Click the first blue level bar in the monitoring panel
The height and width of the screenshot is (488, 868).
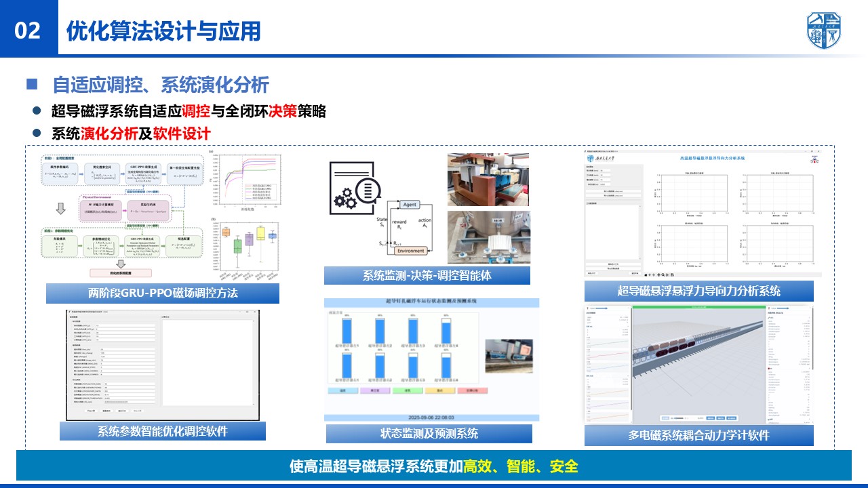click(347, 331)
